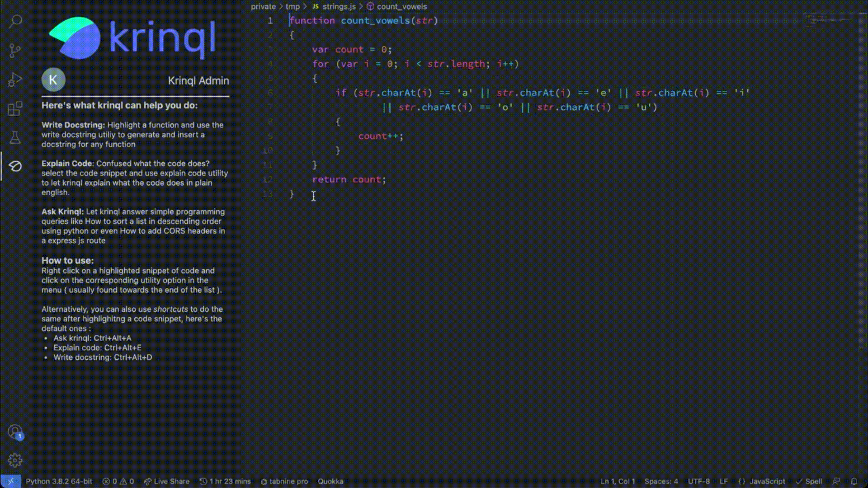Viewport: 868px width, 488px height.
Task: Click the remote window status icon
Action: (x=10, y=481)
